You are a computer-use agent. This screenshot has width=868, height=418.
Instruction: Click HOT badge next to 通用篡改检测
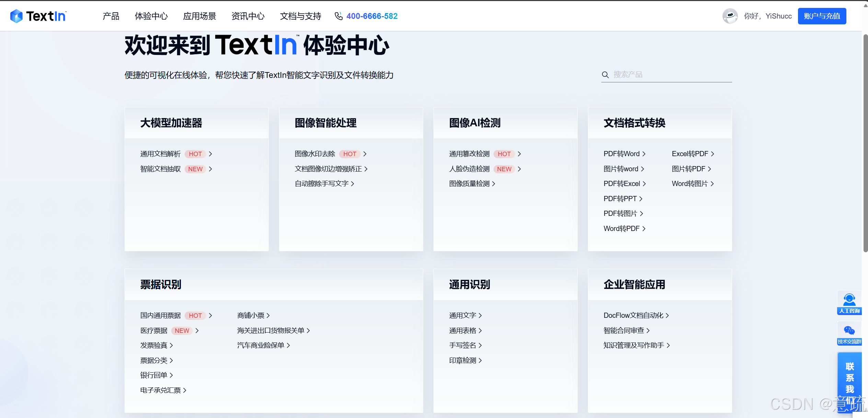click(x=504, y=154)
